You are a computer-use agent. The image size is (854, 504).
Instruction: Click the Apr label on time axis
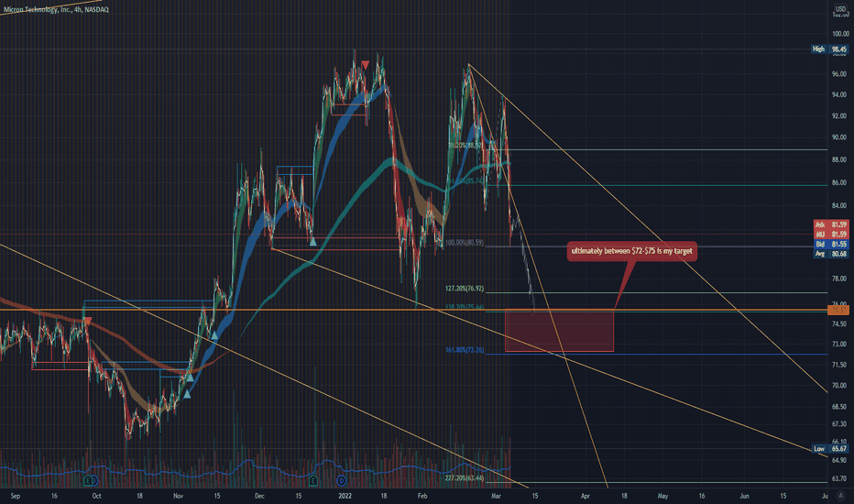[x=586, y=496]
